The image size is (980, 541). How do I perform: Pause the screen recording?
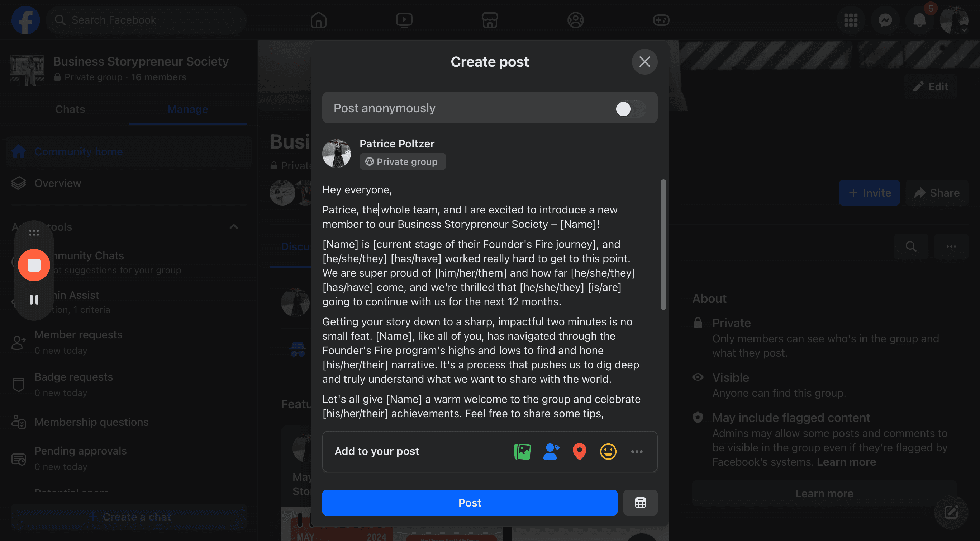click(x=34, y=300)
